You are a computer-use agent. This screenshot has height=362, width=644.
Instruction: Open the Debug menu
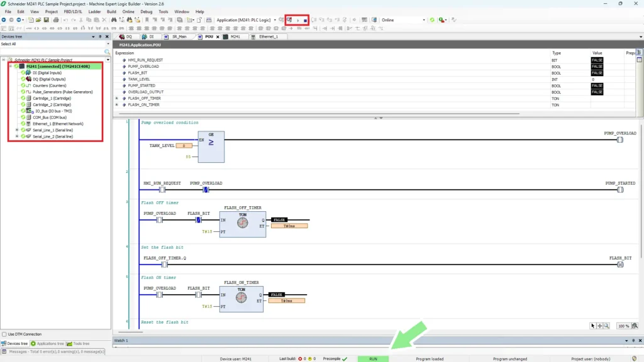click(x=146, y=11)
